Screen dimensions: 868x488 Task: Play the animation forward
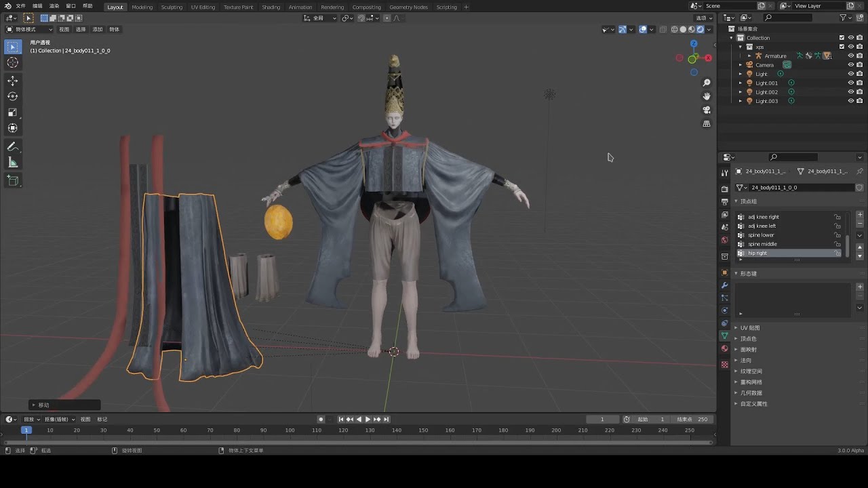368,420
